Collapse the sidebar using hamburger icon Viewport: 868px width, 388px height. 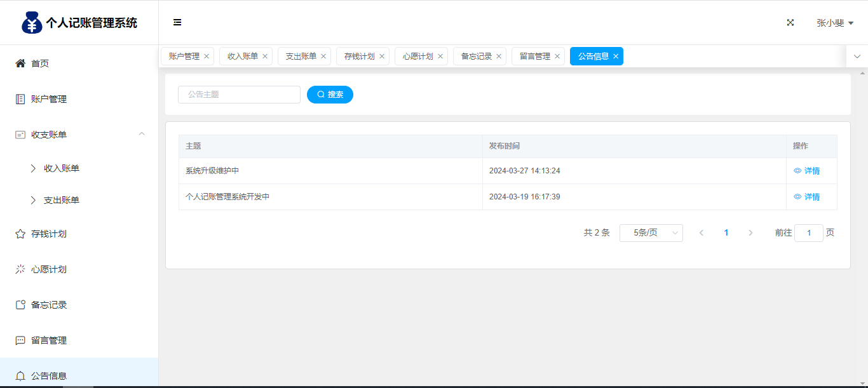coord(177,22)
